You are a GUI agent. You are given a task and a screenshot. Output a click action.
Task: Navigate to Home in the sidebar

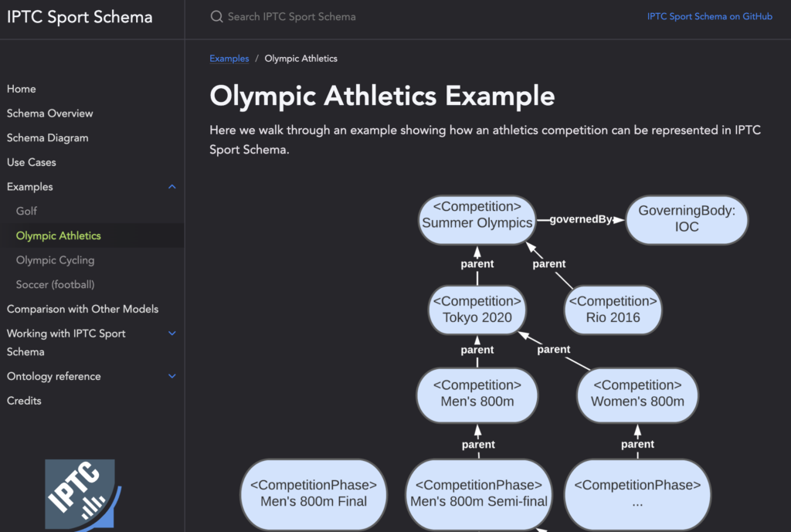point(21,89)
